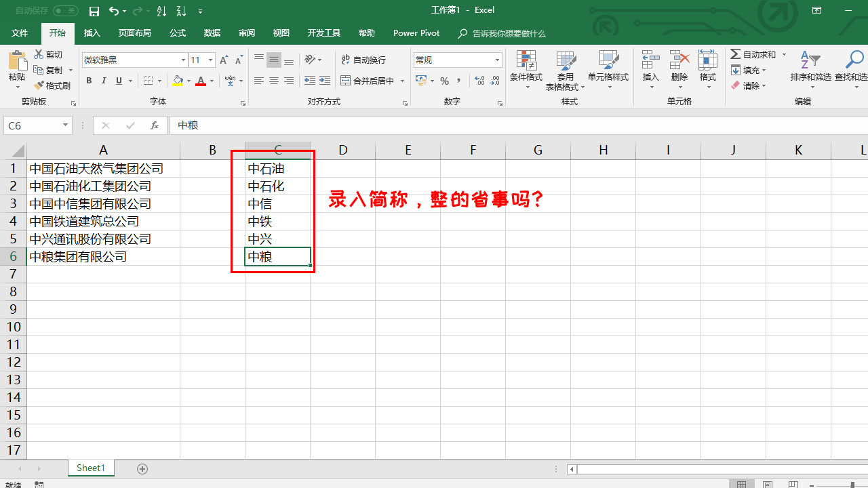Click 自动求和 AutoSum button
This screenshot has height=488, width=868.
click(x=753, y=54)
